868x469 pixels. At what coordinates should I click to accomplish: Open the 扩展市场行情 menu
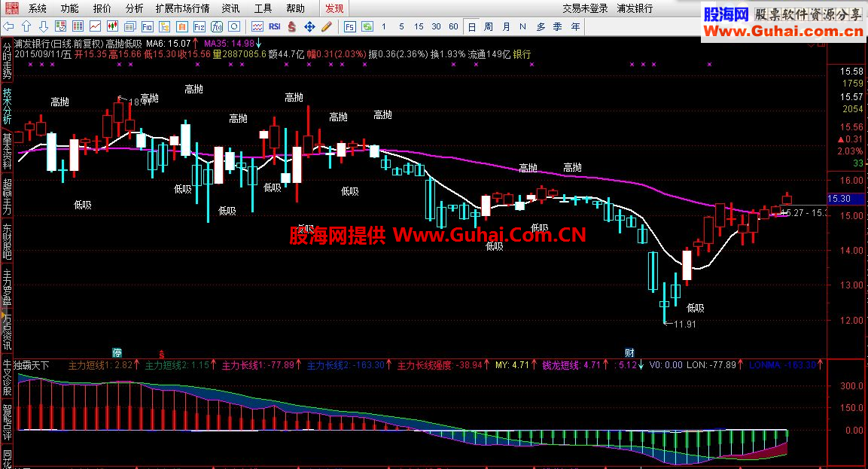point(182,8)
